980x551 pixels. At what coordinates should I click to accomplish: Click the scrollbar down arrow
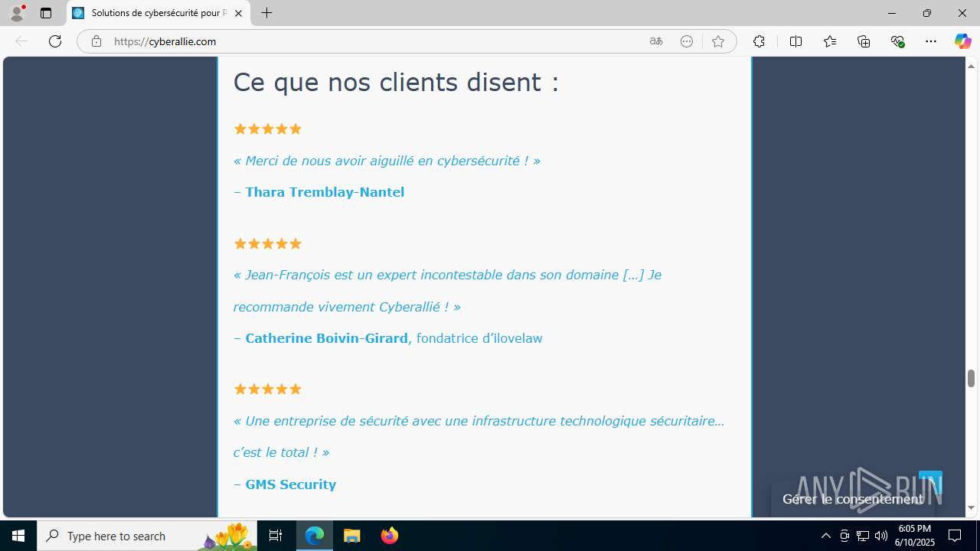971,508
